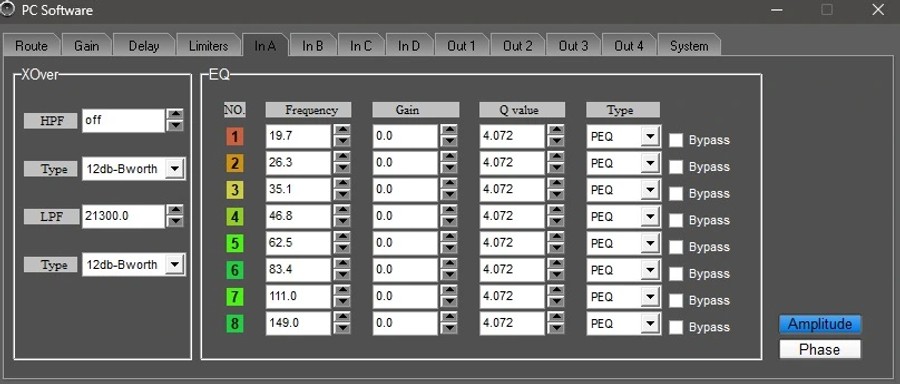Decrease the LPF frequency with down arrow
This screenshot has height=384, width=900.
coord(174,222)
